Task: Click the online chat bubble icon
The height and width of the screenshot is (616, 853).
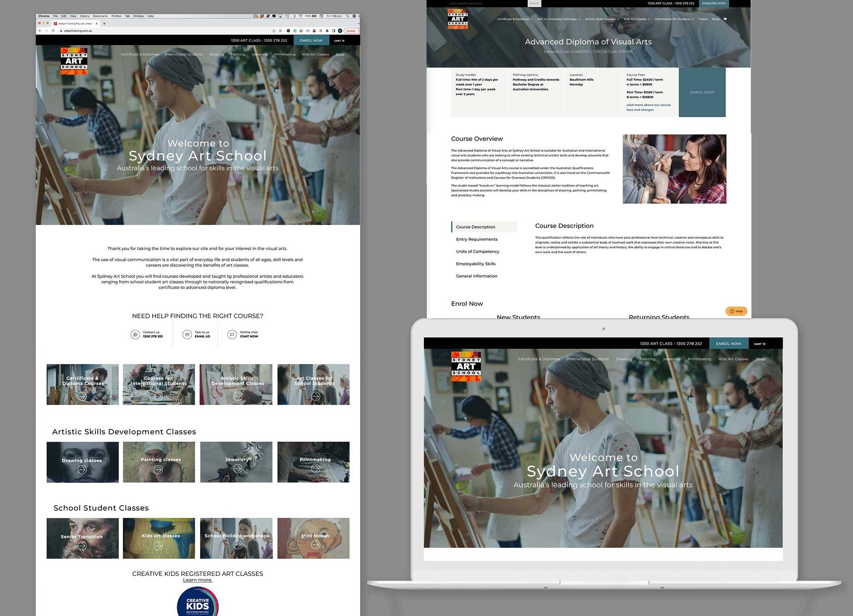Action: point(232,335)
